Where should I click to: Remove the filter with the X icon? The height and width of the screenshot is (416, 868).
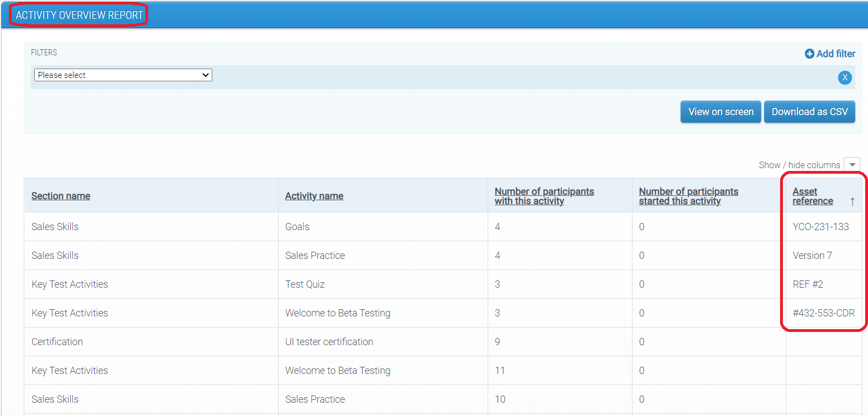(x=844, y=77)
